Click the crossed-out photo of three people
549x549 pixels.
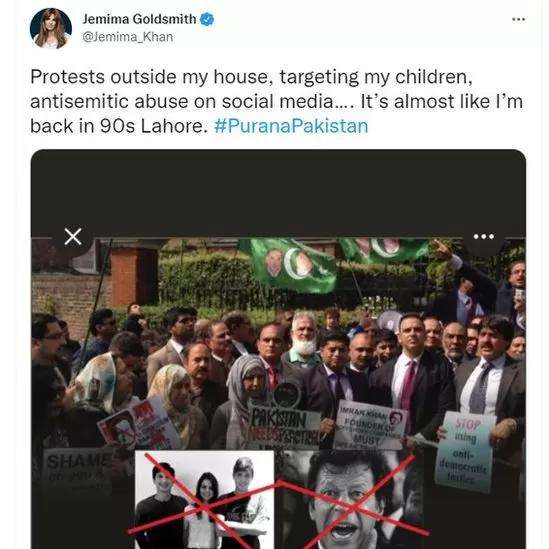click(204, 500)
